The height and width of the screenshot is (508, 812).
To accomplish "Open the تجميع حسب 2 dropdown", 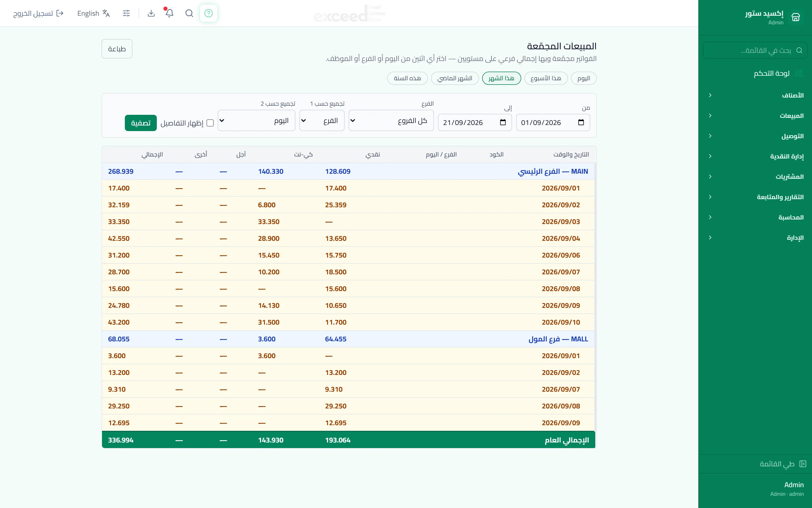I will click(x=256, y=121).
